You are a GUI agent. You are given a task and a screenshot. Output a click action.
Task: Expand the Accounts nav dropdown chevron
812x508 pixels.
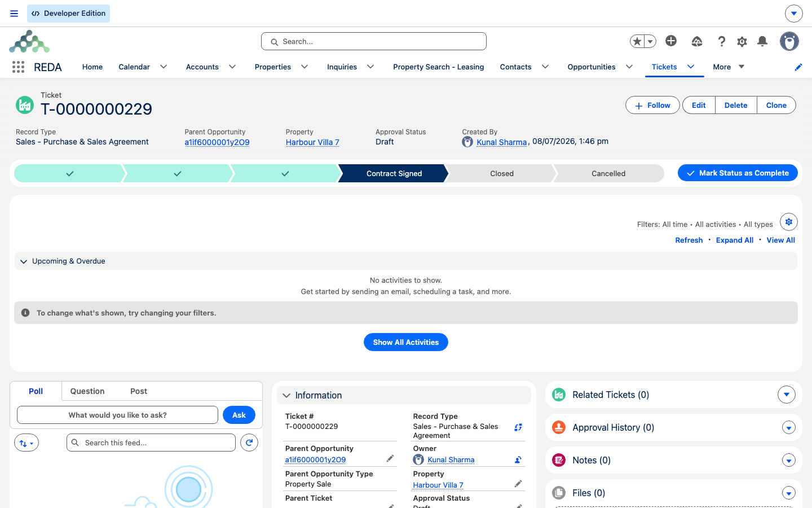coord(232,67)
